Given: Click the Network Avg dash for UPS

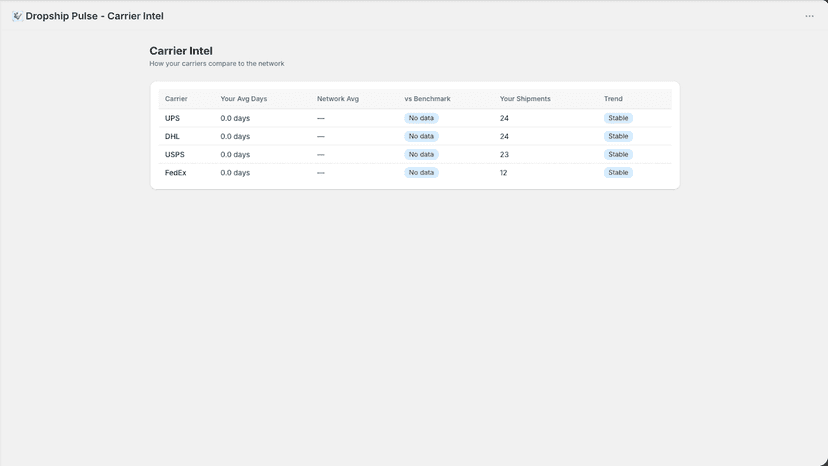Looking at the screenshot, I should (321, 118).
